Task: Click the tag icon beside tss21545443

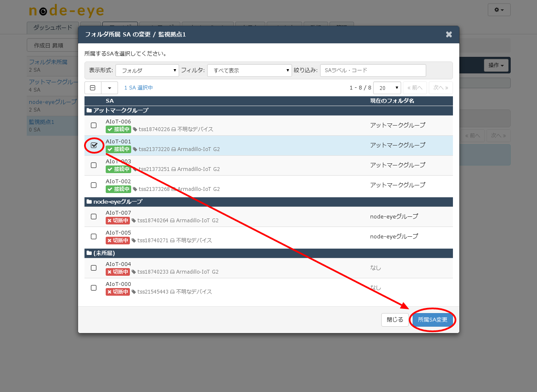Action: click(134, 292)
